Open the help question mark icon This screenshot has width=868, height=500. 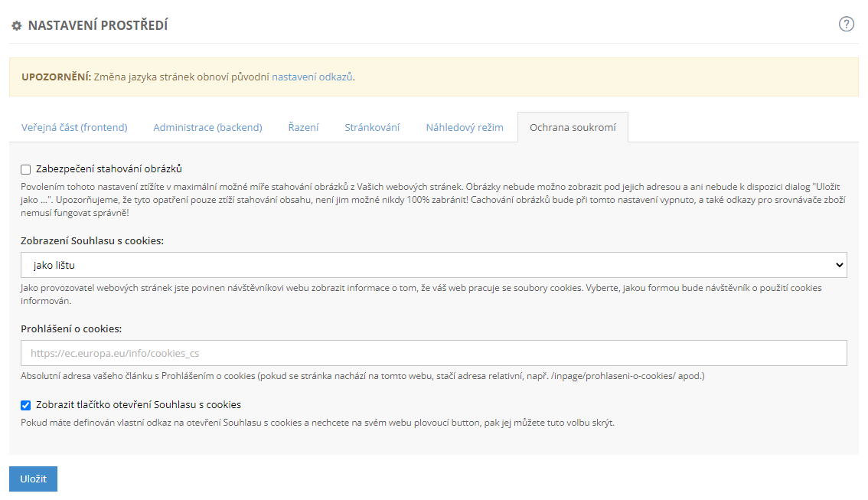pos(846,24)
